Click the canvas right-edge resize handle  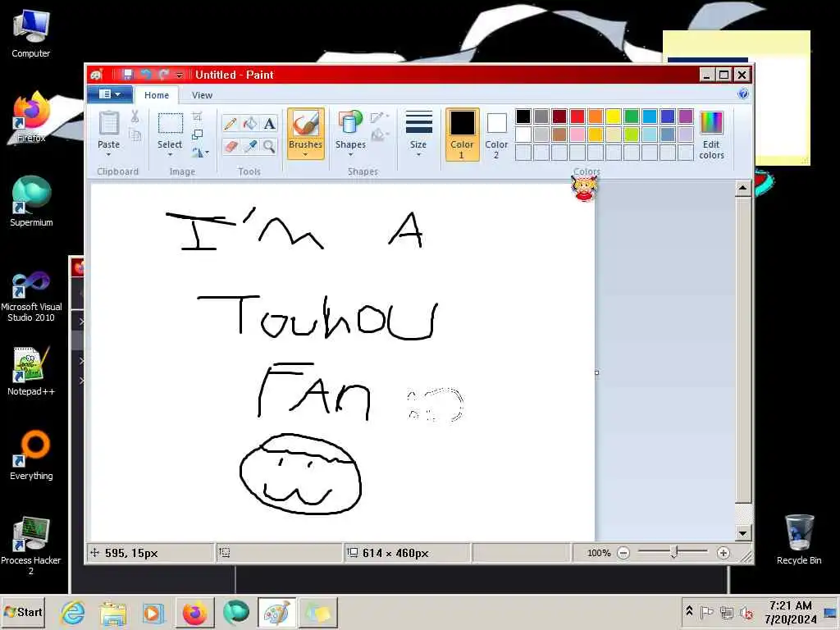click(597, 372)
